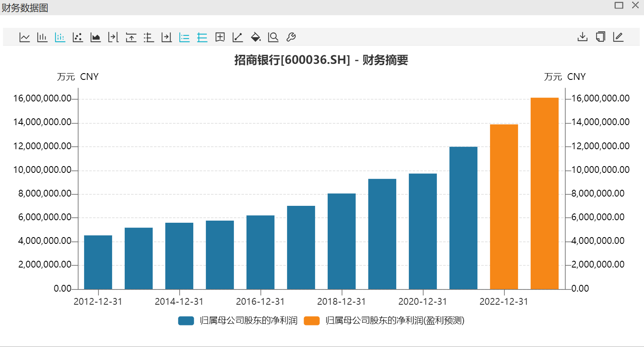Click the trend line drawing icon

pos(238,37)
